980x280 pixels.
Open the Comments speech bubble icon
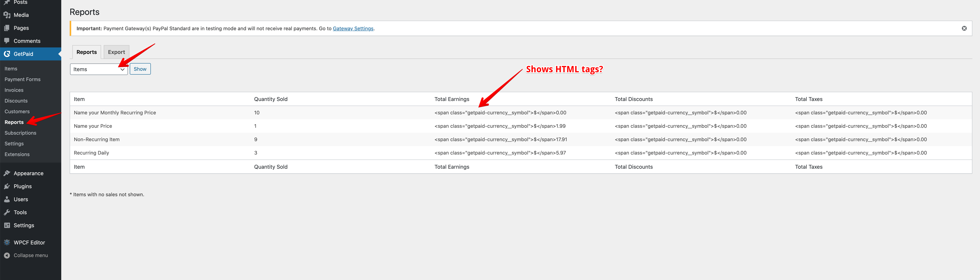pos(7,41)
